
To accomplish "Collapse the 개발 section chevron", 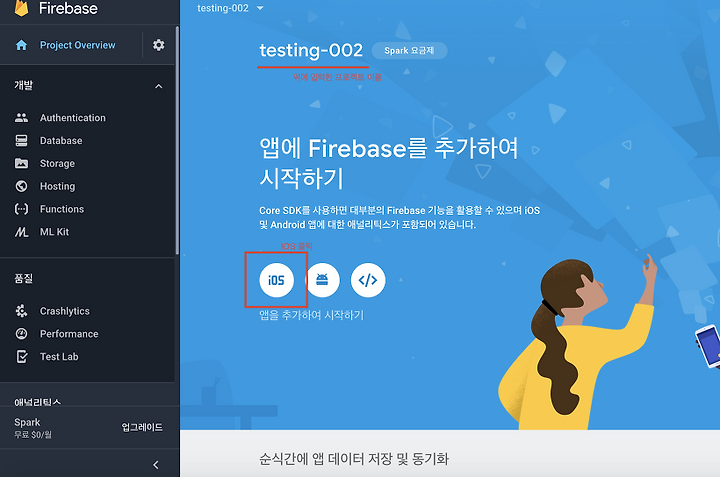I will pyautogui.click(x=158, y=86).
